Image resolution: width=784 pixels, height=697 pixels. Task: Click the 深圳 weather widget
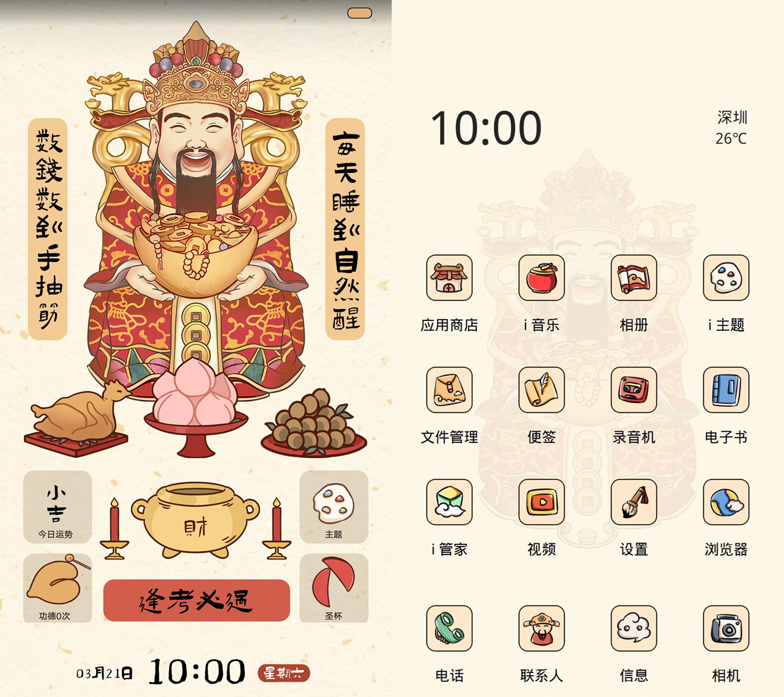coord(731,128)
